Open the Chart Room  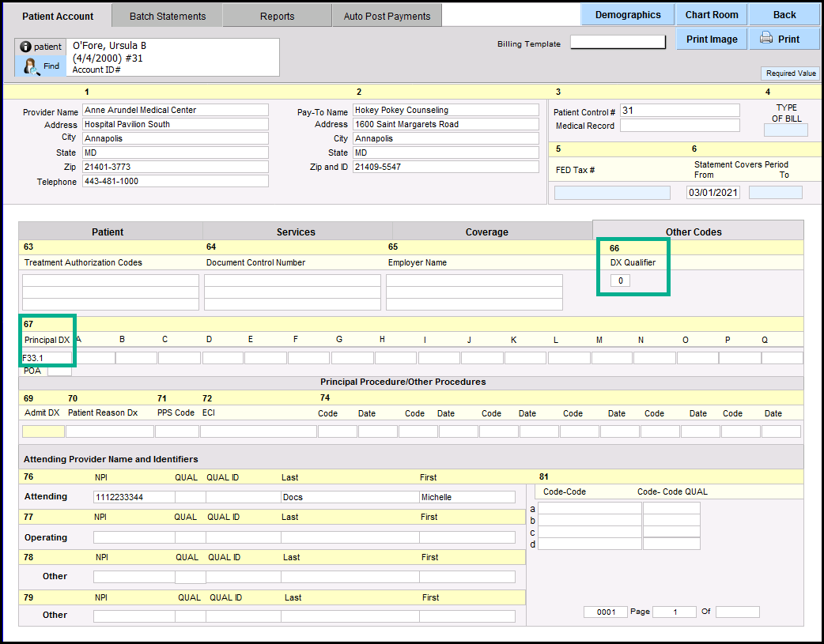(711, 15)
